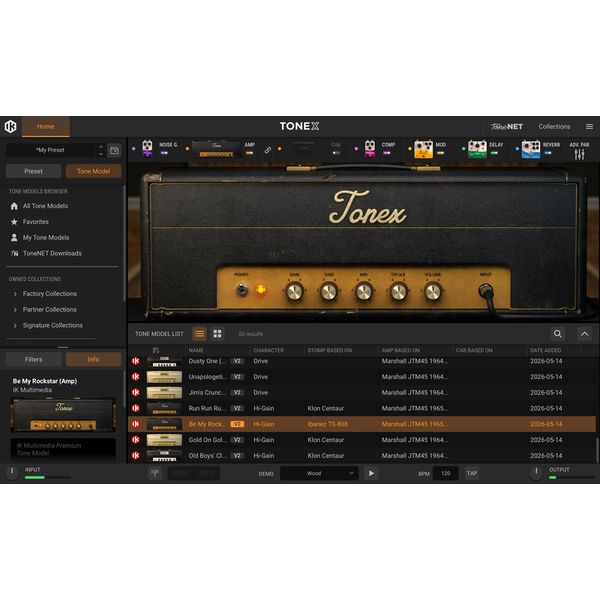This screenshot has height=600, width=600.
Task: Toggle the Noise Gate on/off switch
Action: tap(165, 153)
